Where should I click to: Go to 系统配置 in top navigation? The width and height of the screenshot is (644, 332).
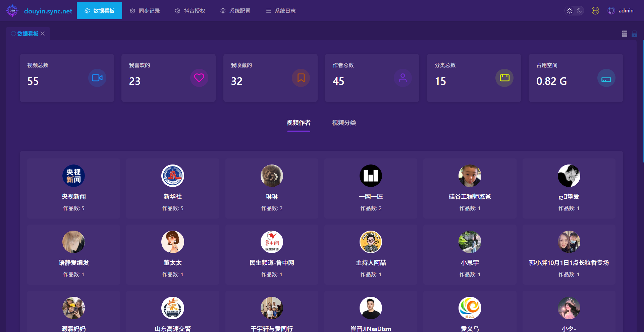[235, 11]
